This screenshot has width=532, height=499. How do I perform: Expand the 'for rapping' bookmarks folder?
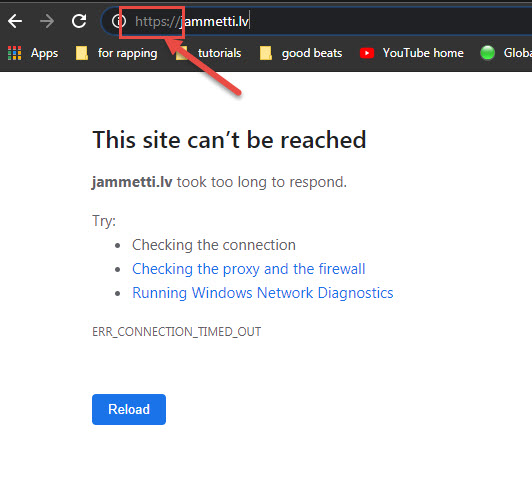point(116,53)
